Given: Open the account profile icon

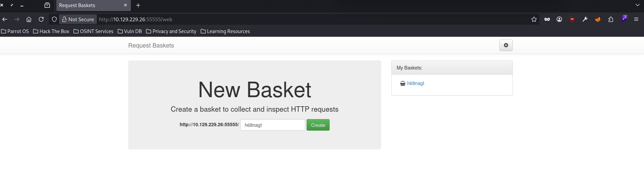Looking at the screenshot, I should coord(559,19).
